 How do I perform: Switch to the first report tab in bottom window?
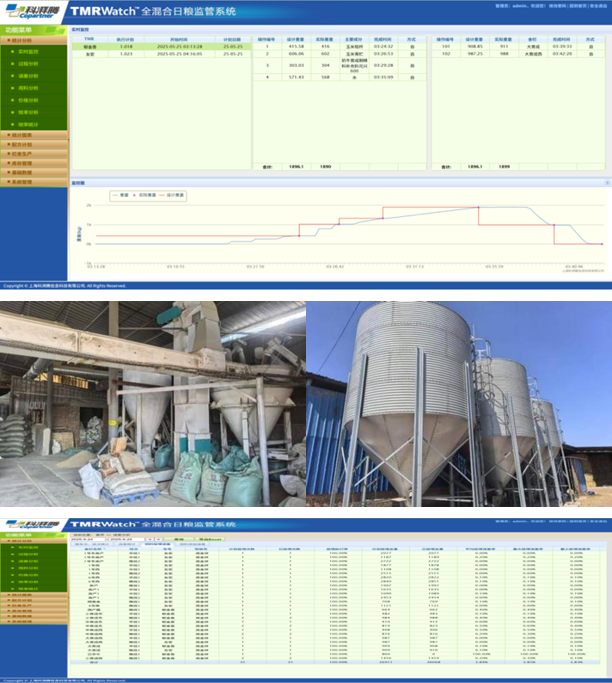click(92, 544)
